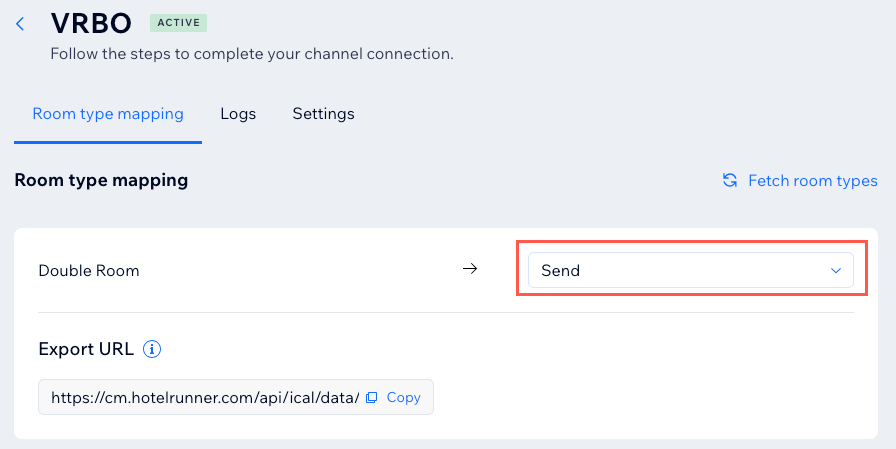Open the Settings tab
The height and width of the screenshot is (449, 896).
(323, 114)
